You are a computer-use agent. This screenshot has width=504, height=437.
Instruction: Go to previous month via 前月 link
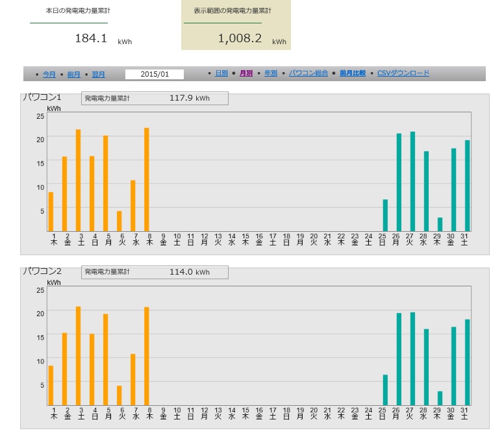point(73,74)
